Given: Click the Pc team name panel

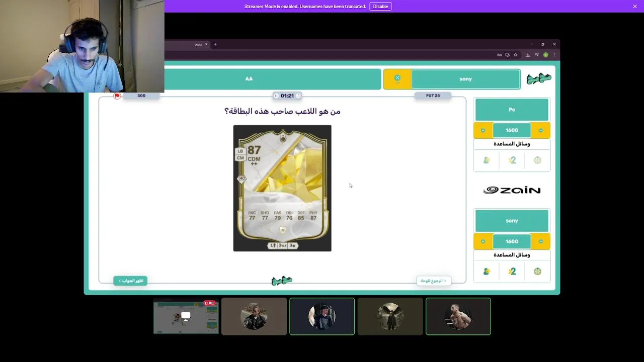Looking at the screenshot, I should coord(512,110).
